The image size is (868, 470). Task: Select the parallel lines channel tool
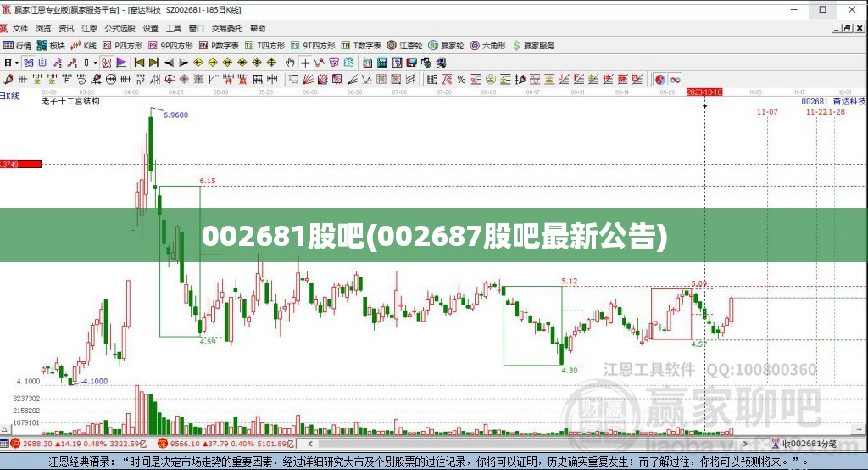click(x=411, y=79)
